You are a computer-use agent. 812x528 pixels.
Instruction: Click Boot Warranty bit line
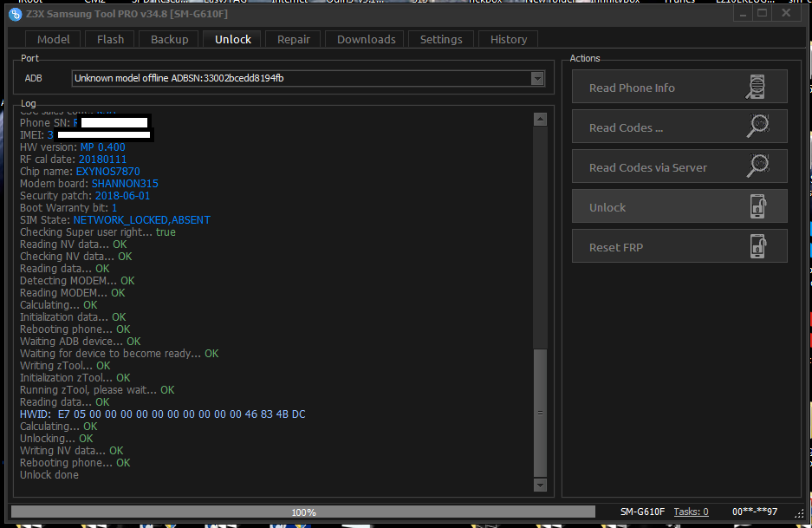[68, 208]
